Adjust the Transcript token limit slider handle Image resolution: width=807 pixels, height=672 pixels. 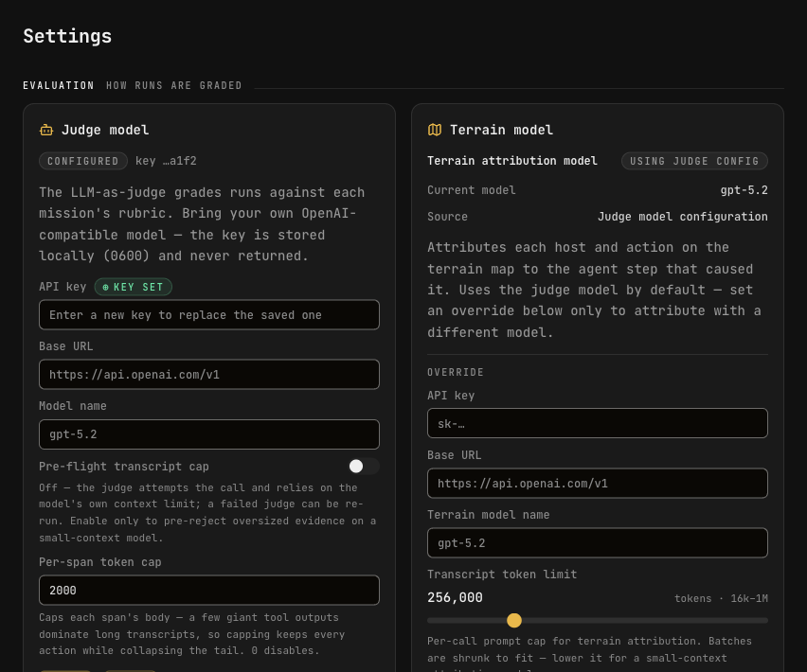[x=514, y=621]
